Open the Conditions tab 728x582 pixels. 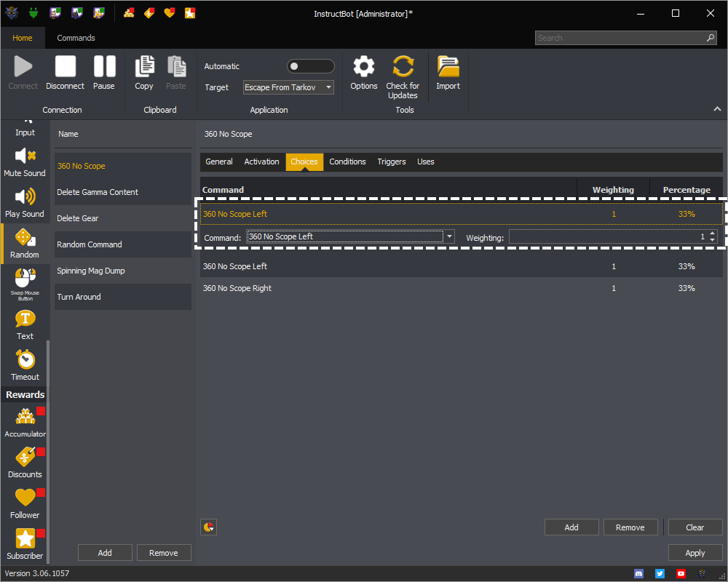(x=348, y=162)
